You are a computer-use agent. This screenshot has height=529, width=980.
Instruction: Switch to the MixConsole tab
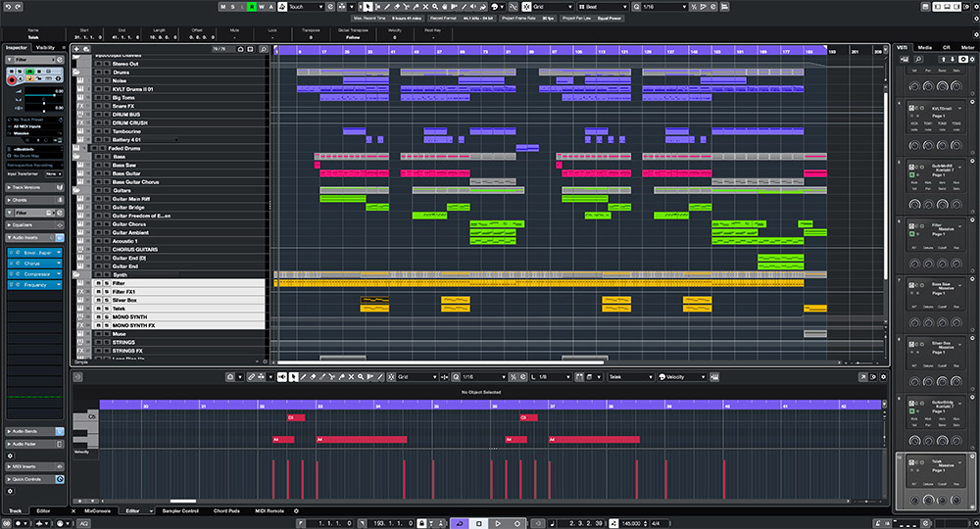(x=97, y=510)
